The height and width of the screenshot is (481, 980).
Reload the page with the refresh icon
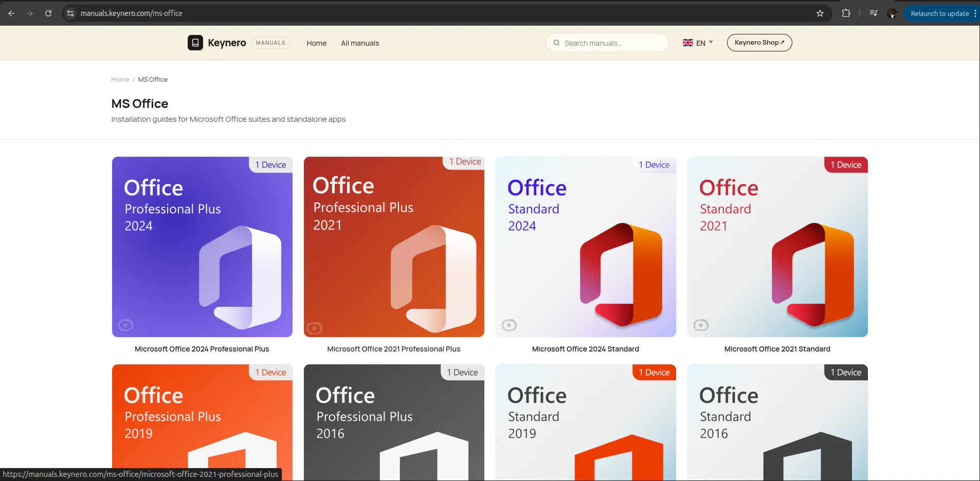tap(48, 13)
